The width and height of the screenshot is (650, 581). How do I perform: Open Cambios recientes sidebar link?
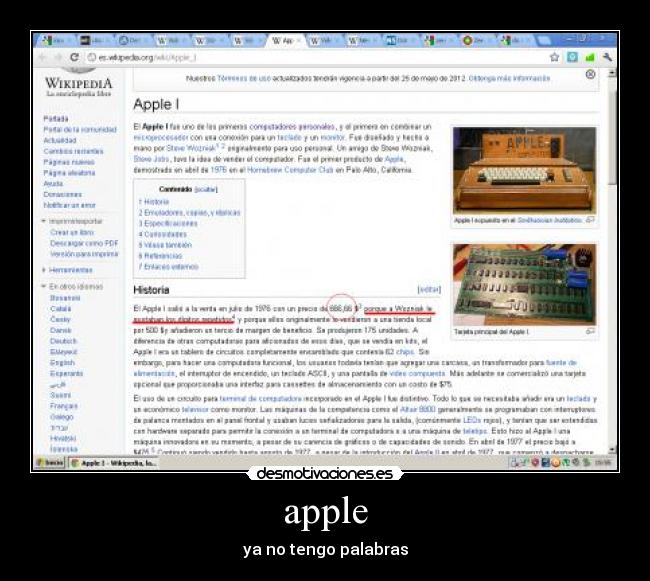pos(73,151)
